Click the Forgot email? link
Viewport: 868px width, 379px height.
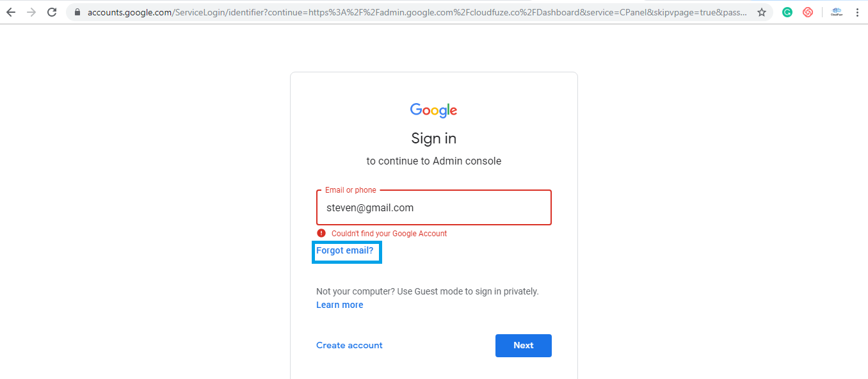345,251
